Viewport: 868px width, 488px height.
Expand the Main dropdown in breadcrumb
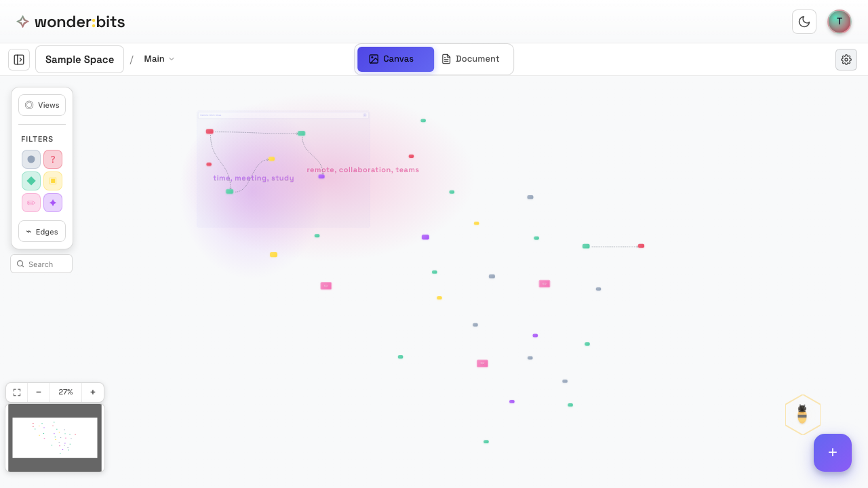[159, 59]
